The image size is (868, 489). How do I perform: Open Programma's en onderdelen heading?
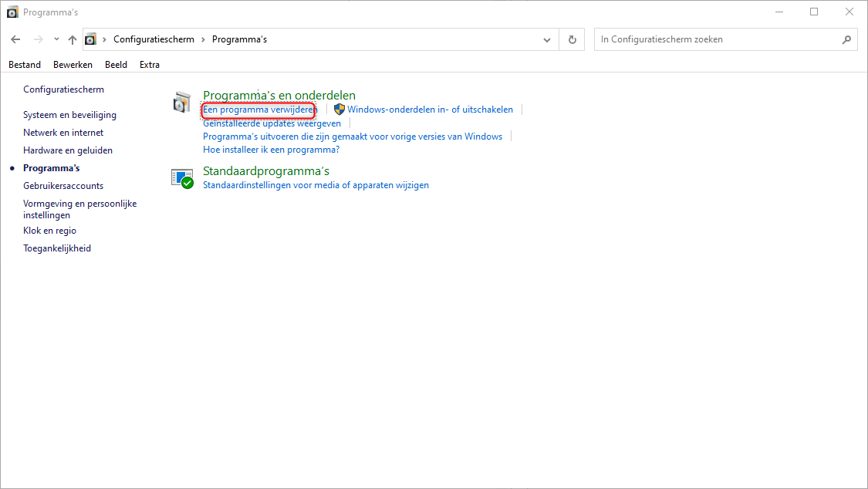(x=279, y=95)
